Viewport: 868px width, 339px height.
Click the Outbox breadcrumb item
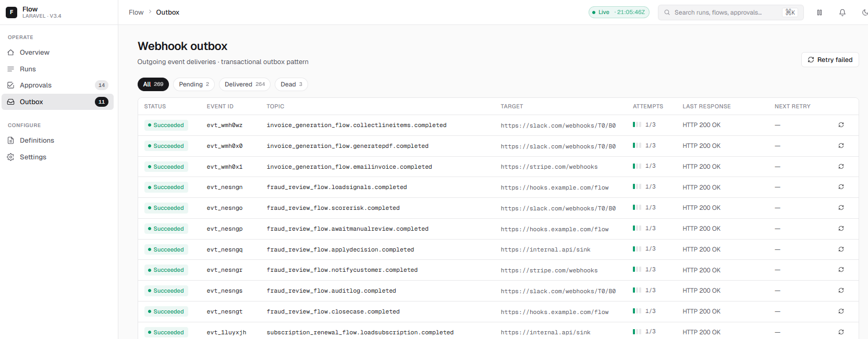pos(168,12)
